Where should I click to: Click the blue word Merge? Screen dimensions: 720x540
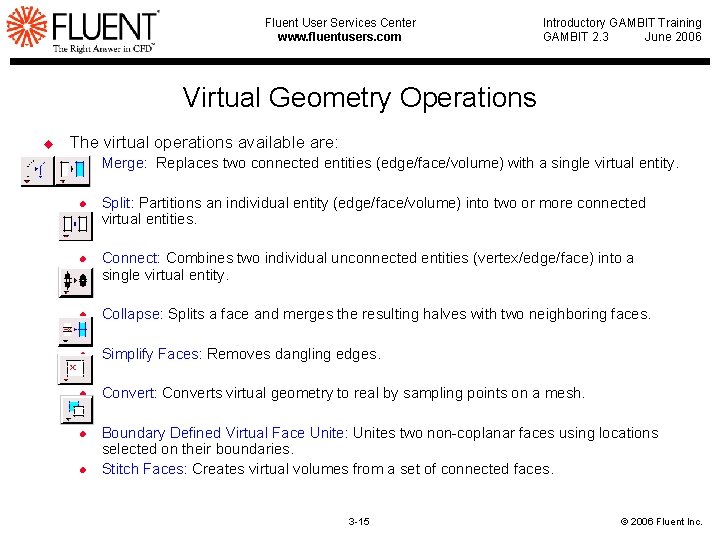123,163
